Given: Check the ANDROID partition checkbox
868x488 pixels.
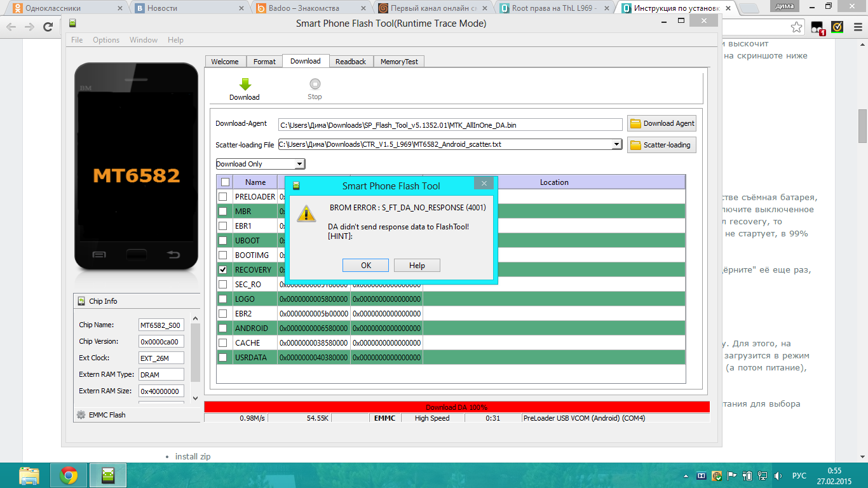Looking at the screenshot, I should pyautogui.click(x=223, y=329).
